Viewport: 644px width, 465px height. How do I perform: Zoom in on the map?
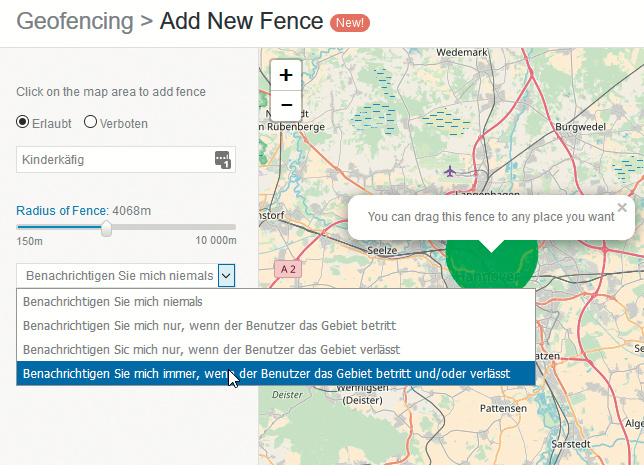[286, 75]
